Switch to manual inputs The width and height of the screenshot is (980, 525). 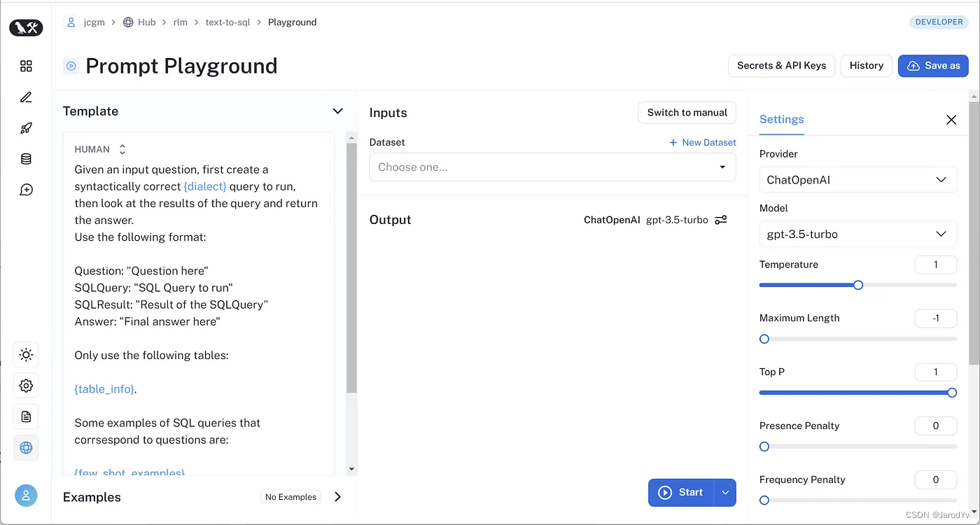687,113
